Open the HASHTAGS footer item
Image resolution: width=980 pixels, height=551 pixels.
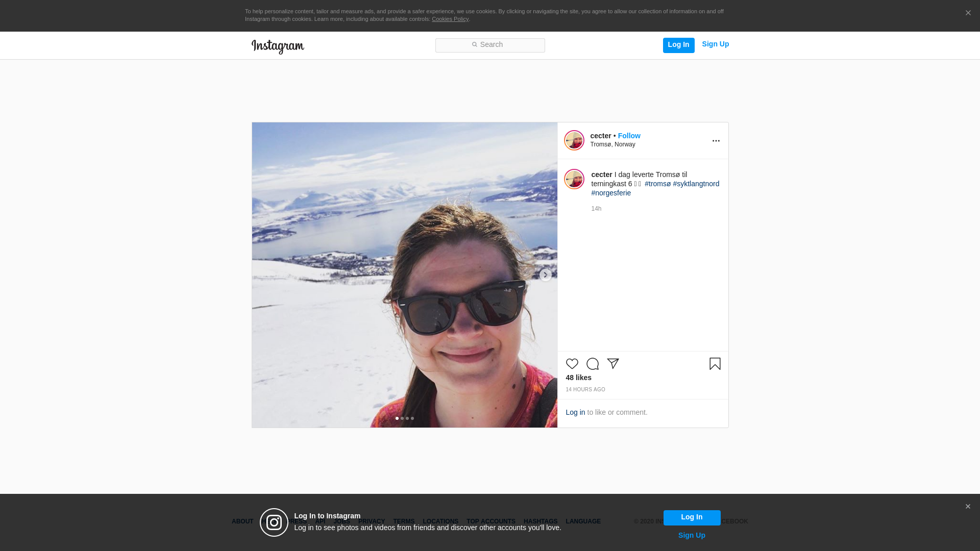tap(540, 521)
